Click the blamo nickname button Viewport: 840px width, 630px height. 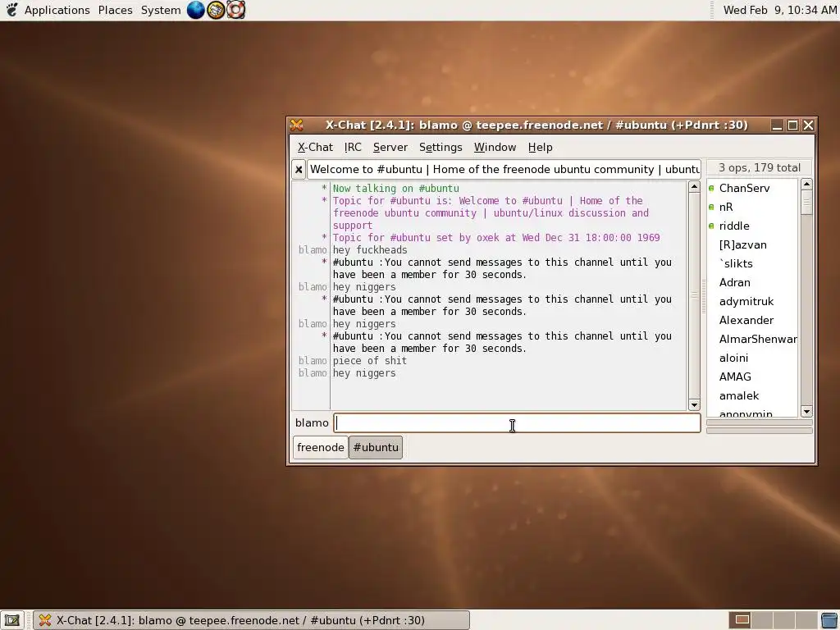(312, 423)
